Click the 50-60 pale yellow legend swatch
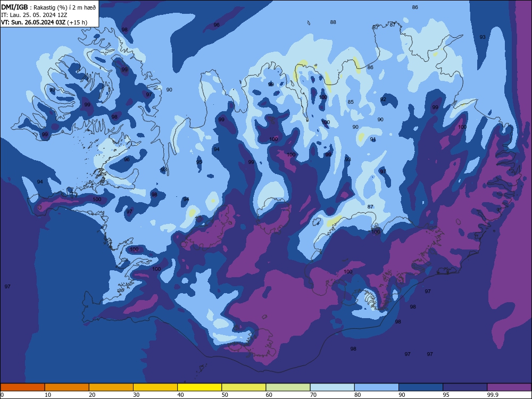This screenshot has width=532, height=399. pyautogui.click(x=244, y=387)
